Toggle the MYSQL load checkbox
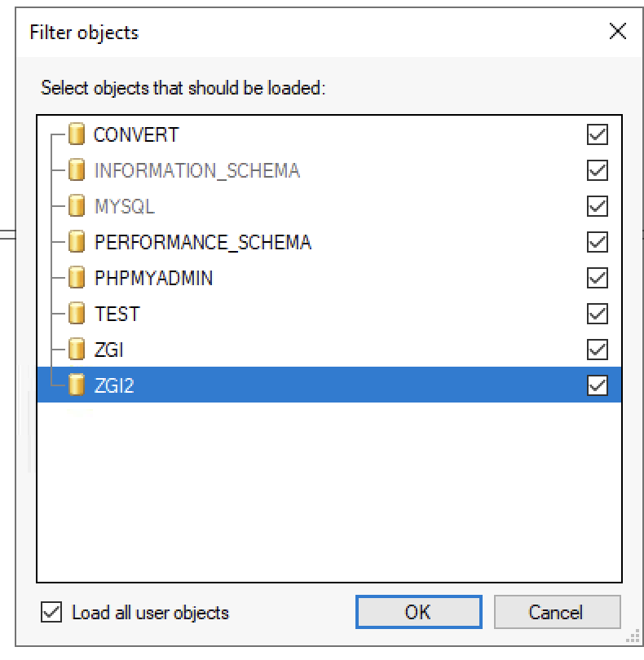 tap(598, 206)
